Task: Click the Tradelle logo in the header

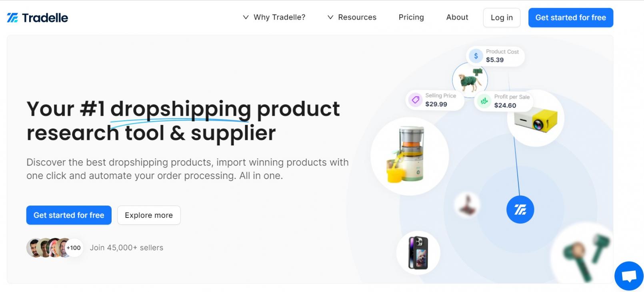Action: tap(37, 18)
